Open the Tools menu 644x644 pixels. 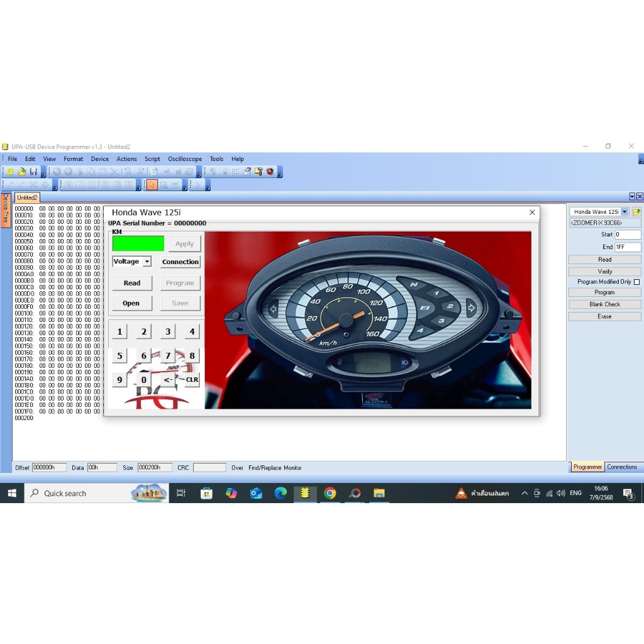tap(216, 159)
